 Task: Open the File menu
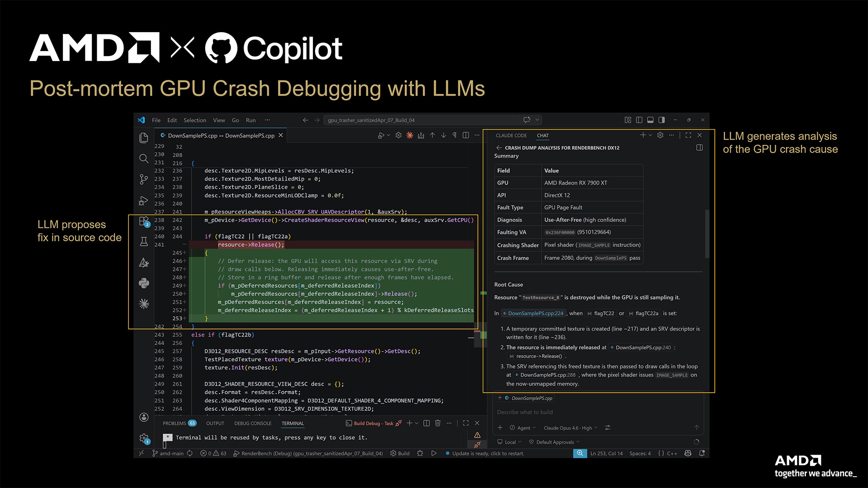point(156,120)
